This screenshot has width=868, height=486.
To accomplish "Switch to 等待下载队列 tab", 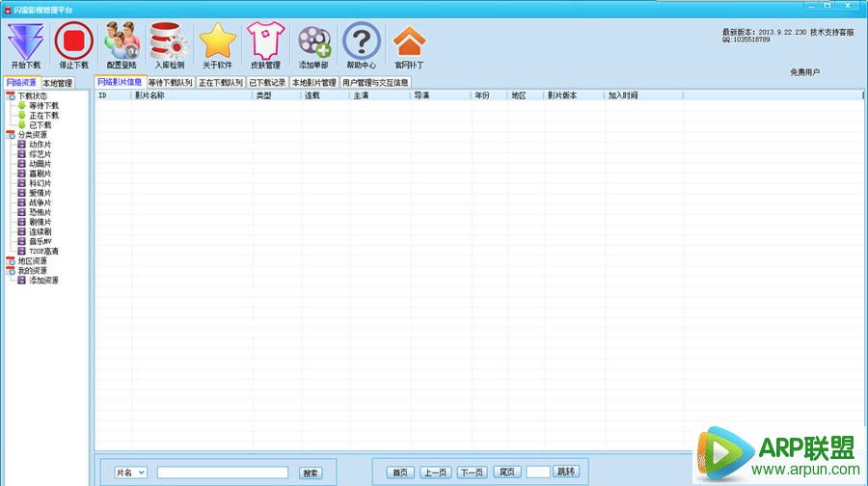I will [170, 83].
